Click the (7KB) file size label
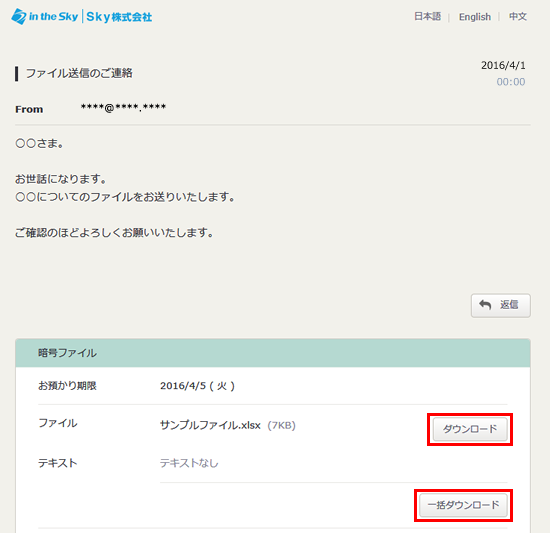The height and width of the screenshot is (533, 550). point(281,425)
